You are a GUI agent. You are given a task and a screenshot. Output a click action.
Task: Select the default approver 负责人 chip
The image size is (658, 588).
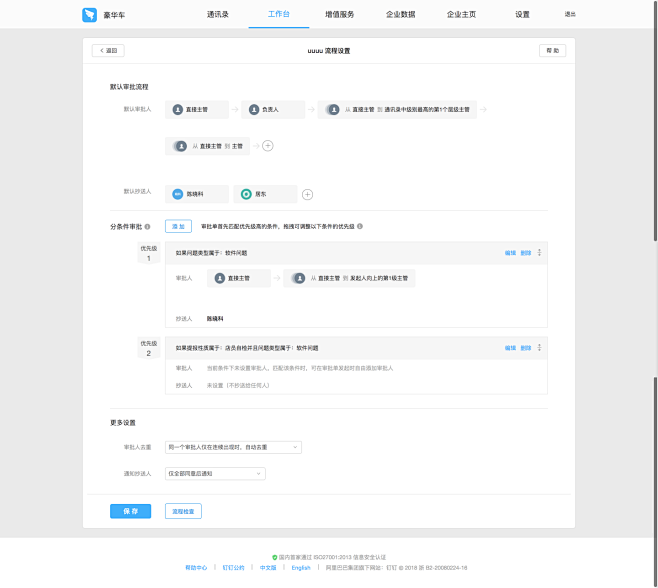pyautogui.click(x=273, y=110)
